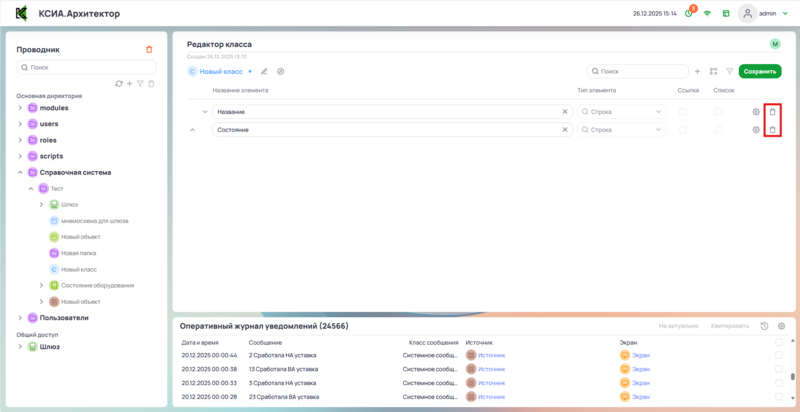This screenshot has width=800, height=412.
Task: Collapse the Справочная система folder
Action: coord(20,172)
